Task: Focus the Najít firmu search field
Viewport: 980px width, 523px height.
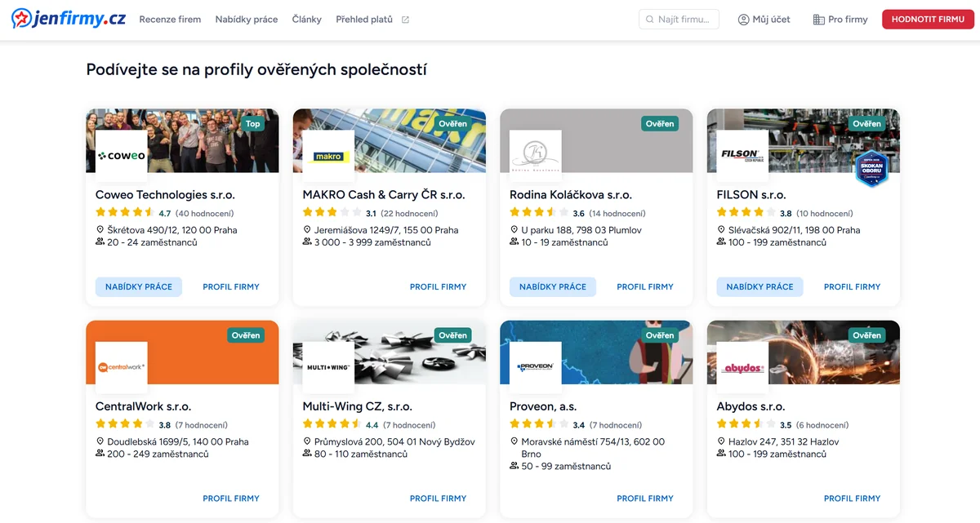Action: point(679,20)
